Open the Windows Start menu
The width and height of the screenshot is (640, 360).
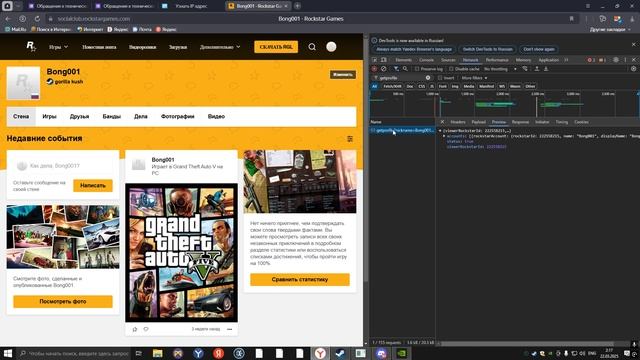pos(8,353)
